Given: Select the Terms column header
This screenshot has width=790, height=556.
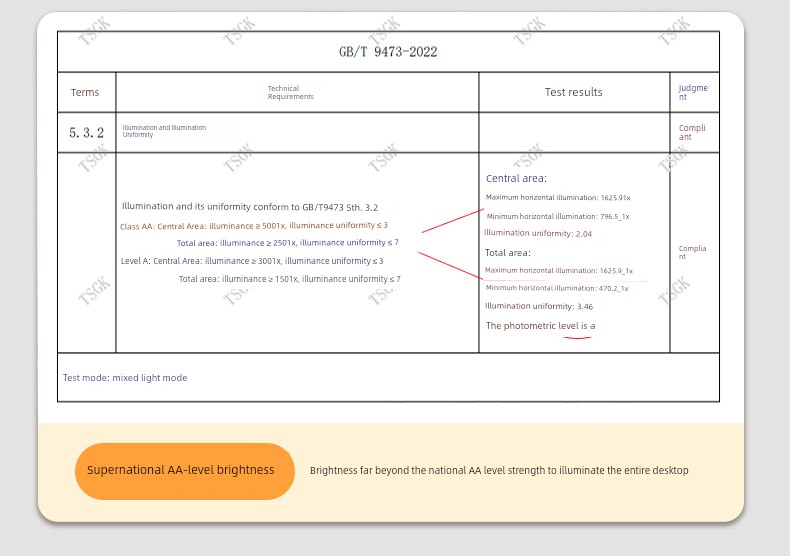Looking at the screenshot, I should pos(85,93).
